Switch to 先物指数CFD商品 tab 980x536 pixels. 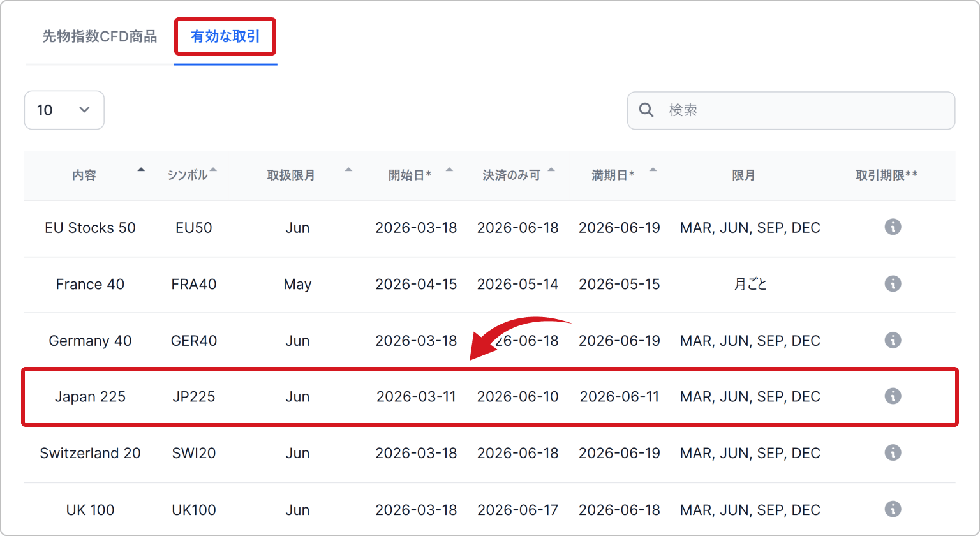coord(100,36)
